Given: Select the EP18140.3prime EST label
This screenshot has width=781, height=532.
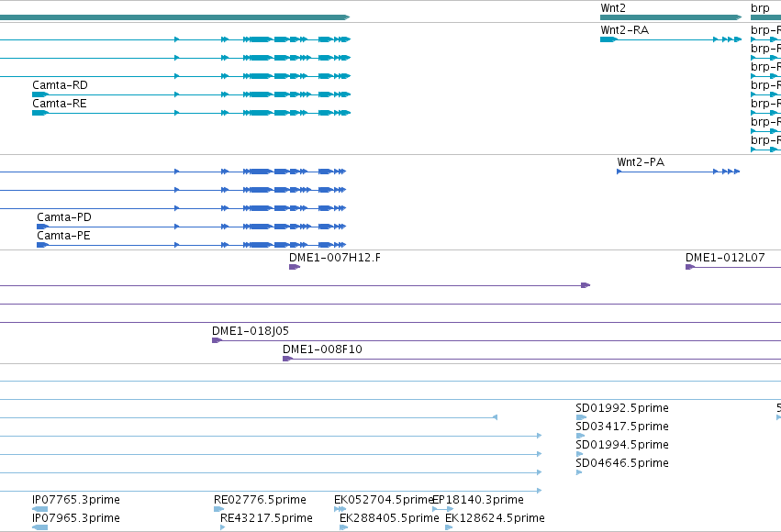Looking at the screenshot, I should (478, 500).
